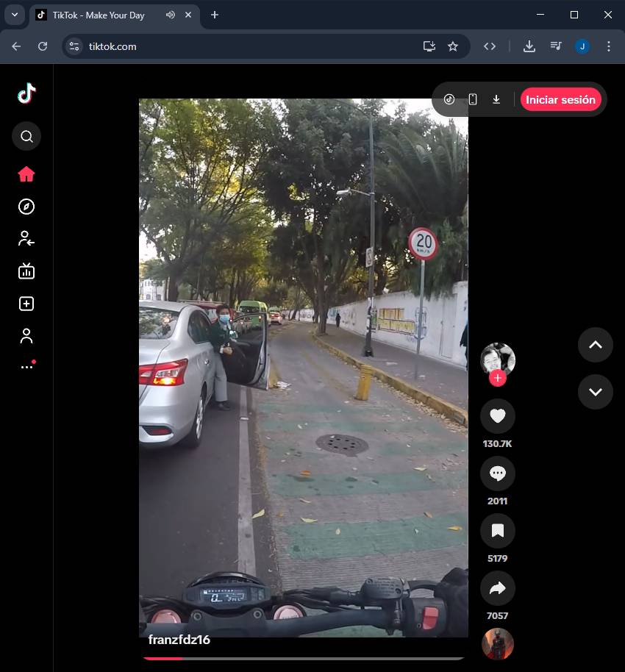Open the browser tab search dropdown
Screen dimensions: 625x672
(x=14, y=15)
